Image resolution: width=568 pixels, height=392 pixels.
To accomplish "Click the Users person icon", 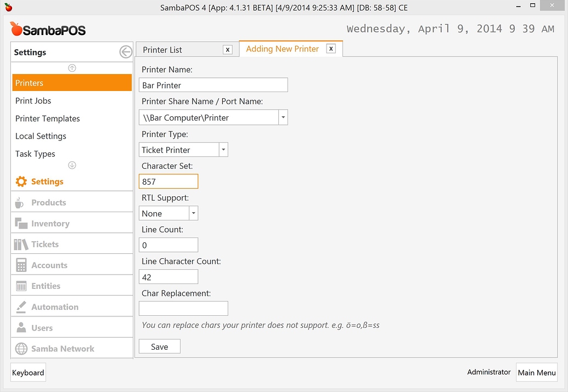I will tap(21, 328).
